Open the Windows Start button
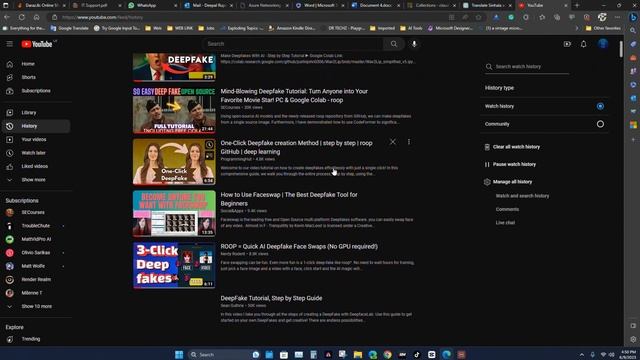This screenshot has width=640, height=360. click(179, 354)
